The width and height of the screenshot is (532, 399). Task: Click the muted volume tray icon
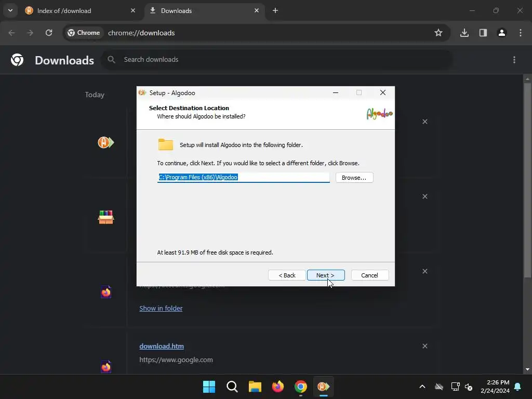pos(469,387)
